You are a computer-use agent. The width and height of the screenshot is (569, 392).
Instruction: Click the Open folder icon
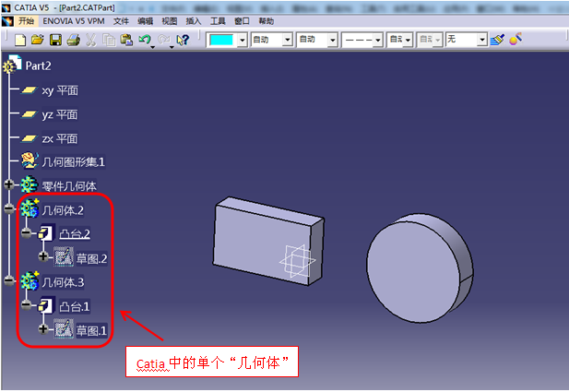[x=37, y=40]
